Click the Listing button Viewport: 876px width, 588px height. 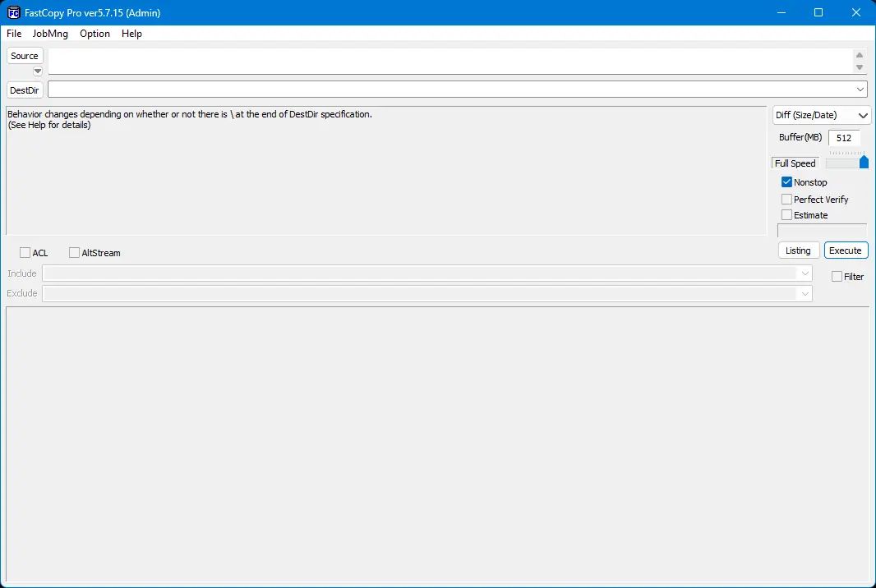(x=799, y=250)
